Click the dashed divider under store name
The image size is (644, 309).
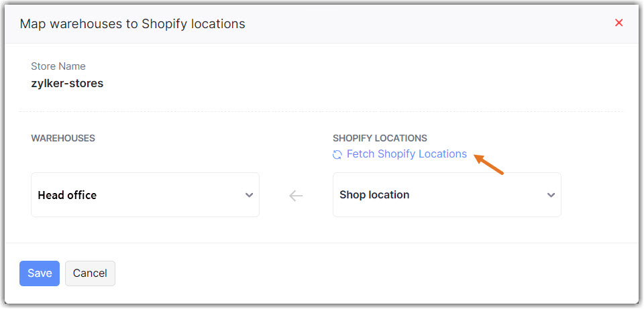click(x=321, y=111)
